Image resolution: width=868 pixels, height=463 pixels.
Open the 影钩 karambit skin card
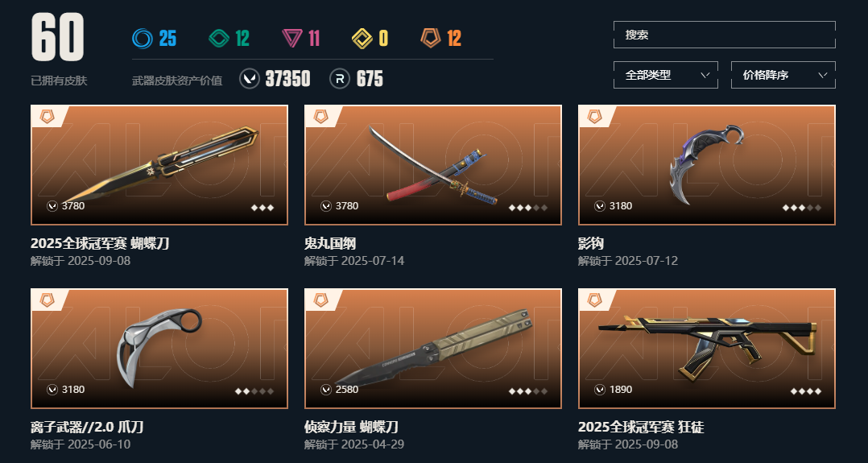point(707,165)
